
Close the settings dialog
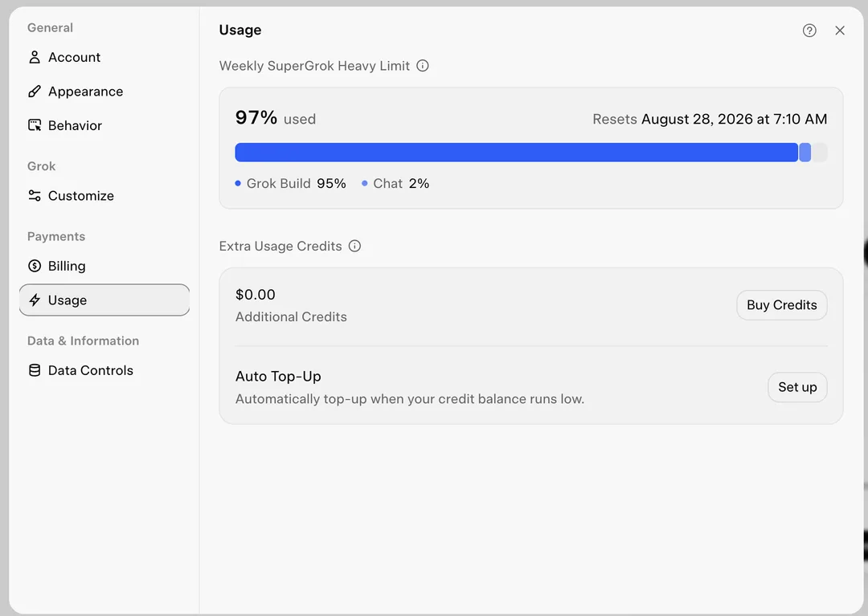[840, 31]
